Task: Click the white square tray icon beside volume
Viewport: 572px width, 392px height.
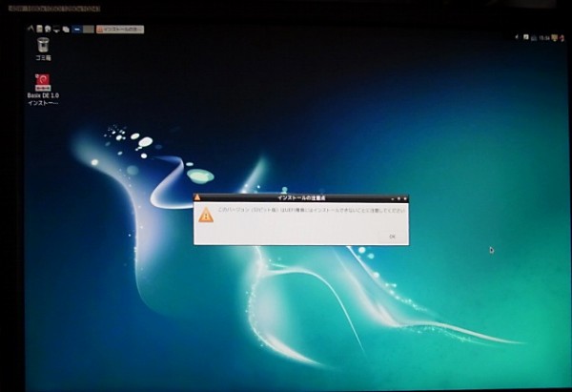Action: coord(526,37)
